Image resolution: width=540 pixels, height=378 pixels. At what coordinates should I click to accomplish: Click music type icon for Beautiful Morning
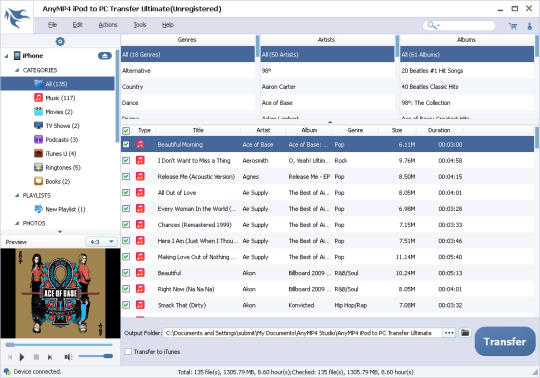click(140, 144)
